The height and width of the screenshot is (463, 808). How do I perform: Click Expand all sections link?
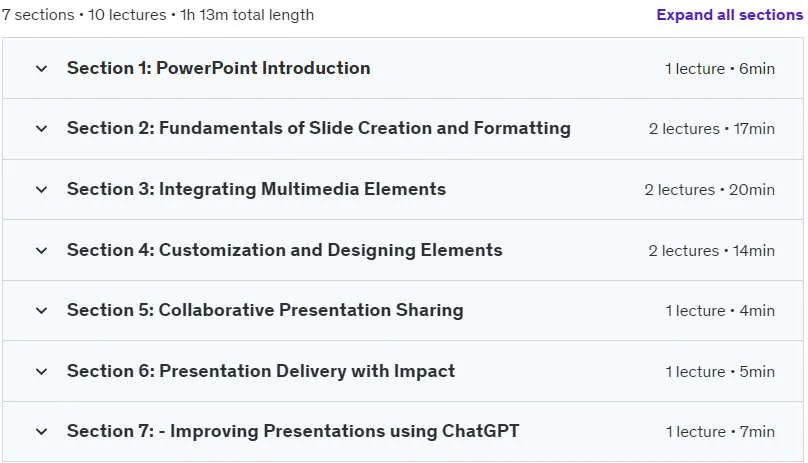[x=729, y=14]
